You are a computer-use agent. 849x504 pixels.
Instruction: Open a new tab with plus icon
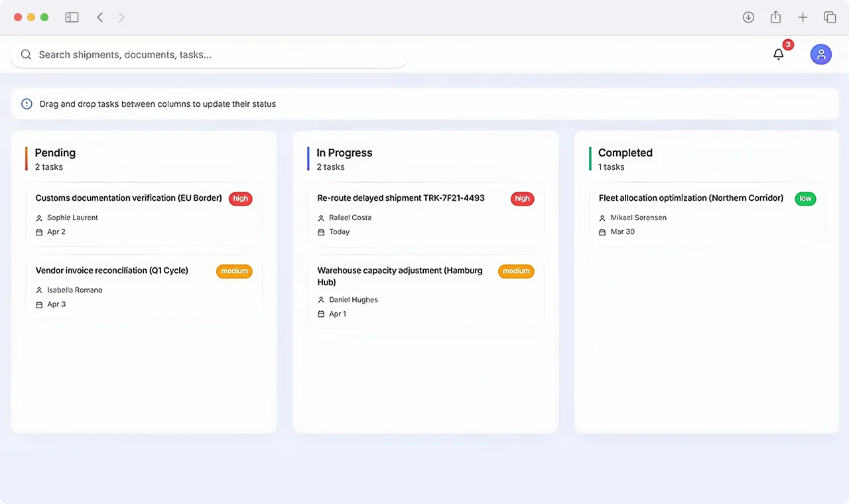click(803, 17)
